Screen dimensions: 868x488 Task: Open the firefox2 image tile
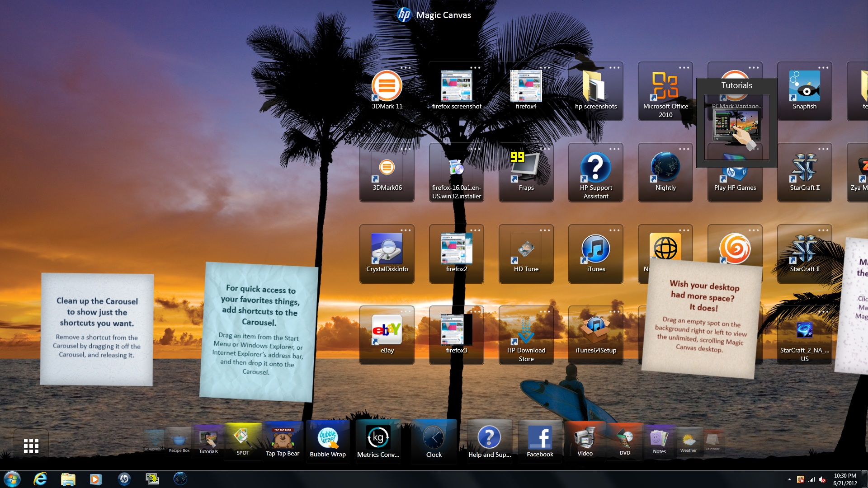457,253
